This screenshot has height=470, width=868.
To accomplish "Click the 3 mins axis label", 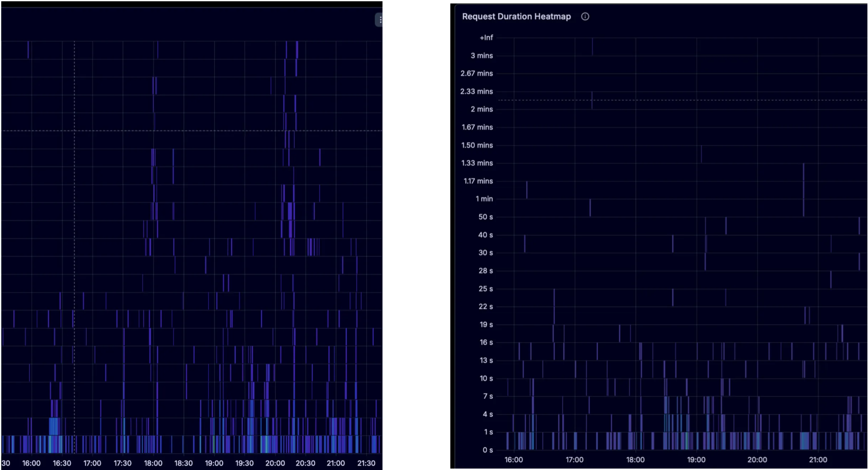I will pos(482,56).
